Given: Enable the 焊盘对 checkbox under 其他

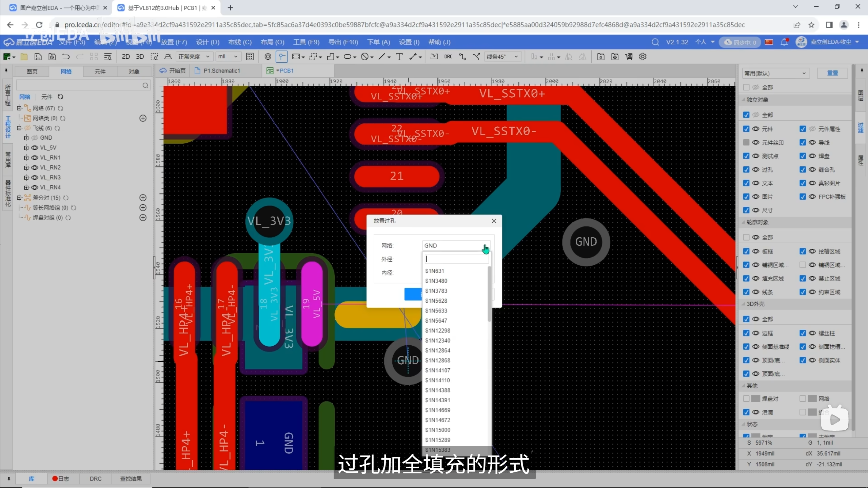Looking at the screenshot, I should (x=746, y=399).
